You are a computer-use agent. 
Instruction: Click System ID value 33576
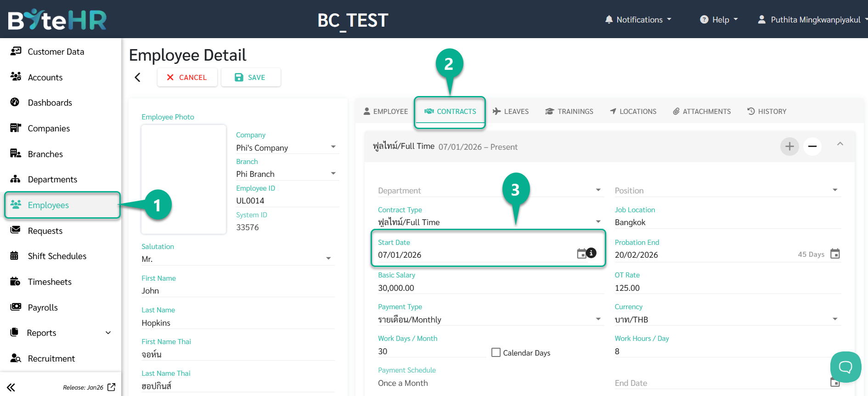click(x=248, y=227)
